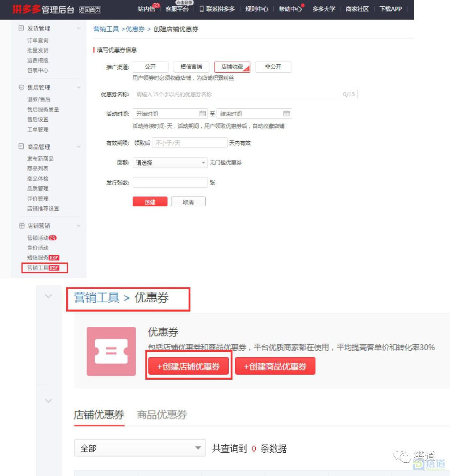
Task: Open 规则中心 in the top bar
Action: click(x=256, y=9)
